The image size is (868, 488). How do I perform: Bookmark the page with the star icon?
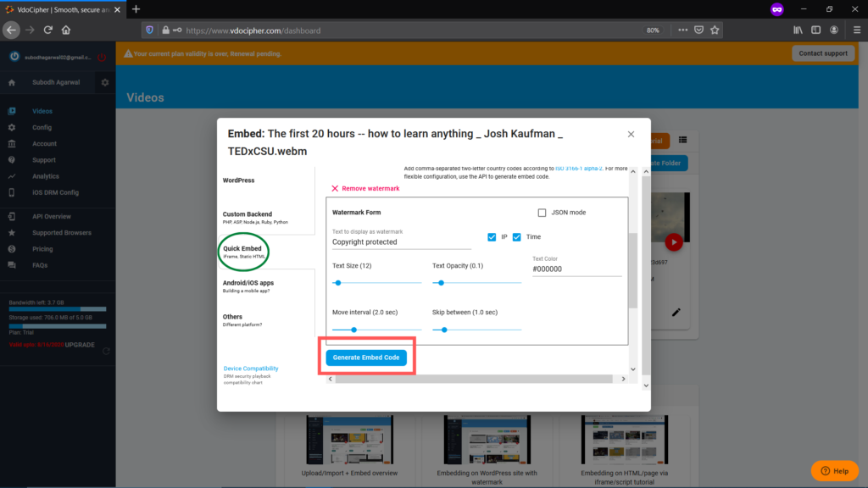click(715, 30)
